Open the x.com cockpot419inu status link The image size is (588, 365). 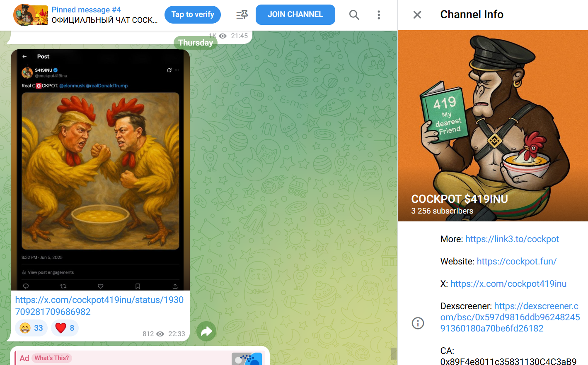coord(99,306)
